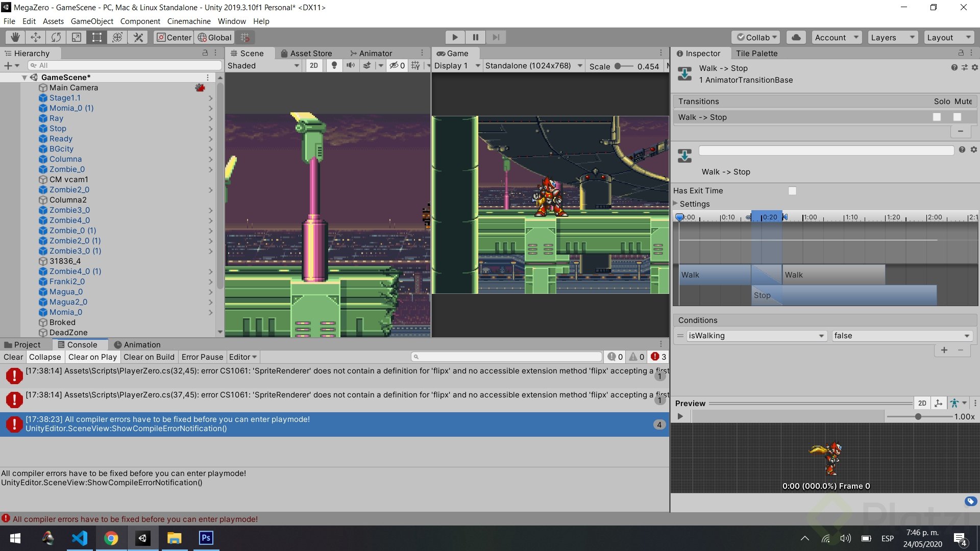980x551 pixels.
Task: Click the Clear console button
Action: coord(13,357)
